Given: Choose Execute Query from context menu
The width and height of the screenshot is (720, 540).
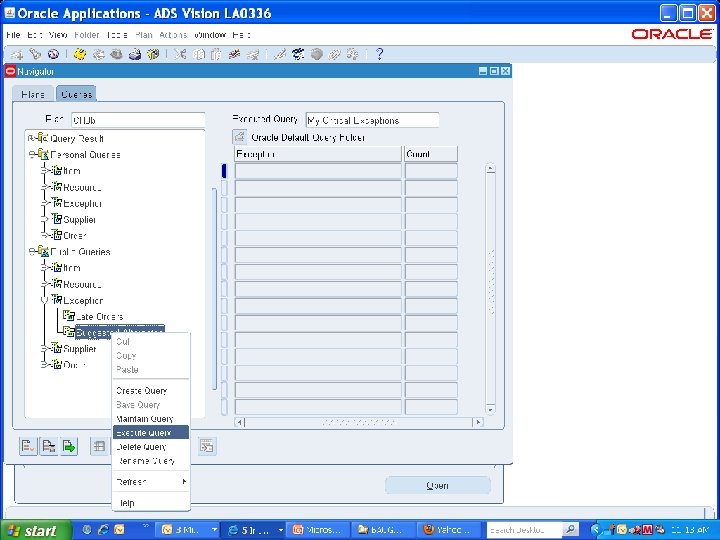Looking at the screenshot, I should [x=151, y=433].
